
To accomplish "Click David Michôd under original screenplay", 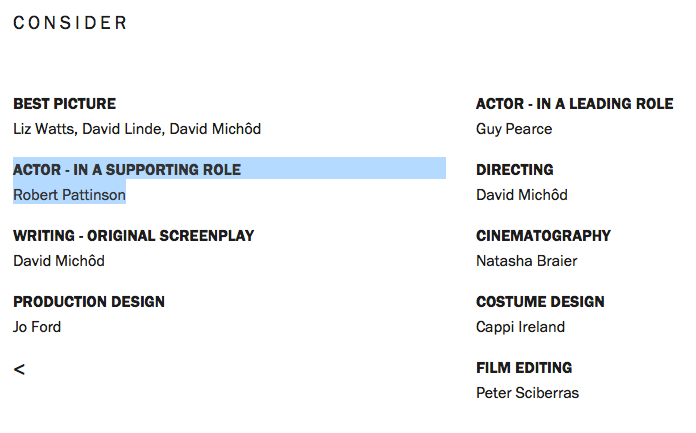I will (59, 261).
